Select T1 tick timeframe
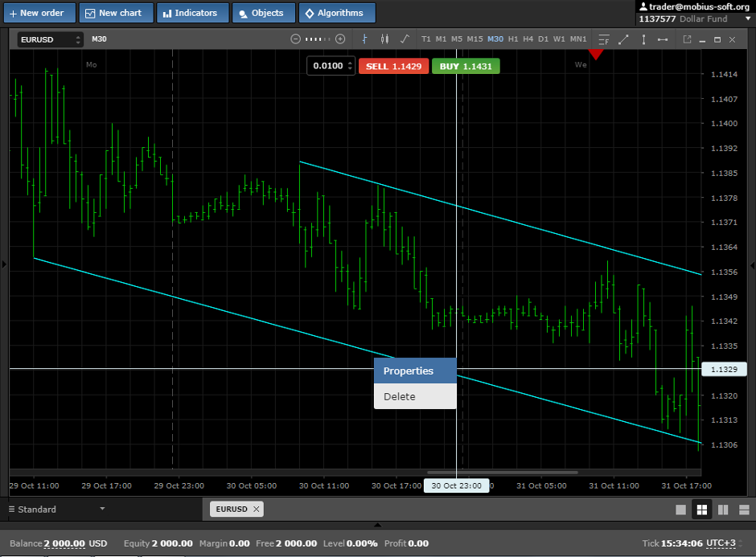 tap(425, 39)
